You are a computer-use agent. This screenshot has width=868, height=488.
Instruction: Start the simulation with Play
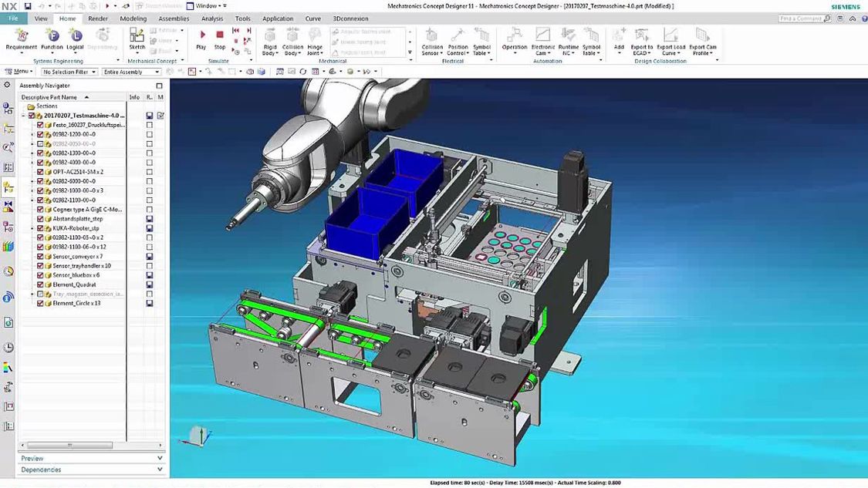(x=201, y=35)
